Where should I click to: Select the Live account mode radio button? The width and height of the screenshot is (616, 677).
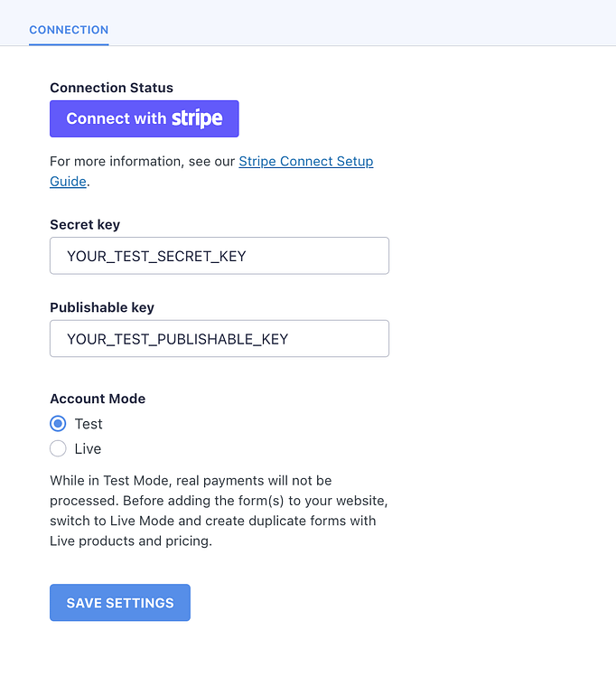(58, 449)
